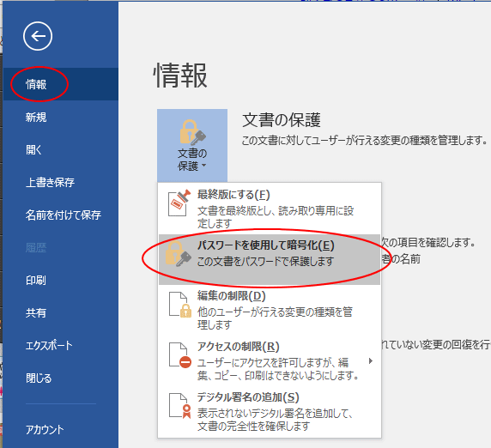
Task: Open アクセスの制限(R) submenu
Action: (x=270, y=360)
